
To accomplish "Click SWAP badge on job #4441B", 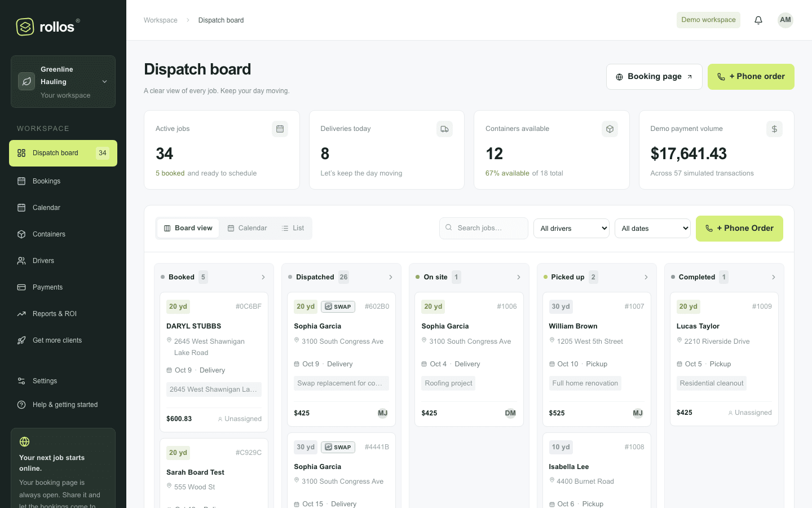I will [338, 447].
